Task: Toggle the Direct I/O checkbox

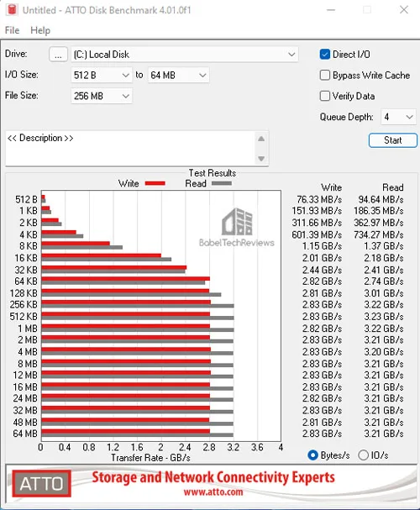Action: 325,55
